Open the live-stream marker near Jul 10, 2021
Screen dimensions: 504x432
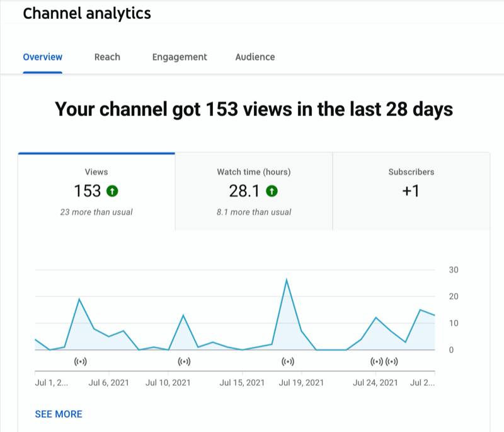(183, 362)
